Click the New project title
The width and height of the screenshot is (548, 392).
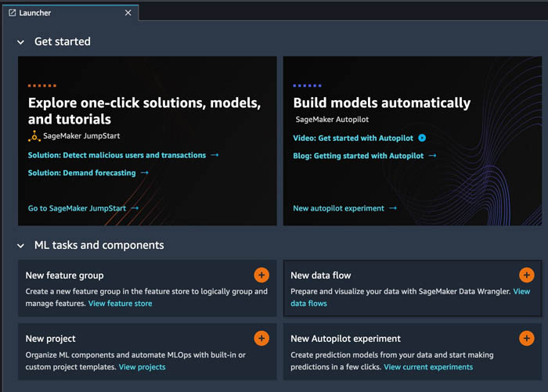pos(50,339)
